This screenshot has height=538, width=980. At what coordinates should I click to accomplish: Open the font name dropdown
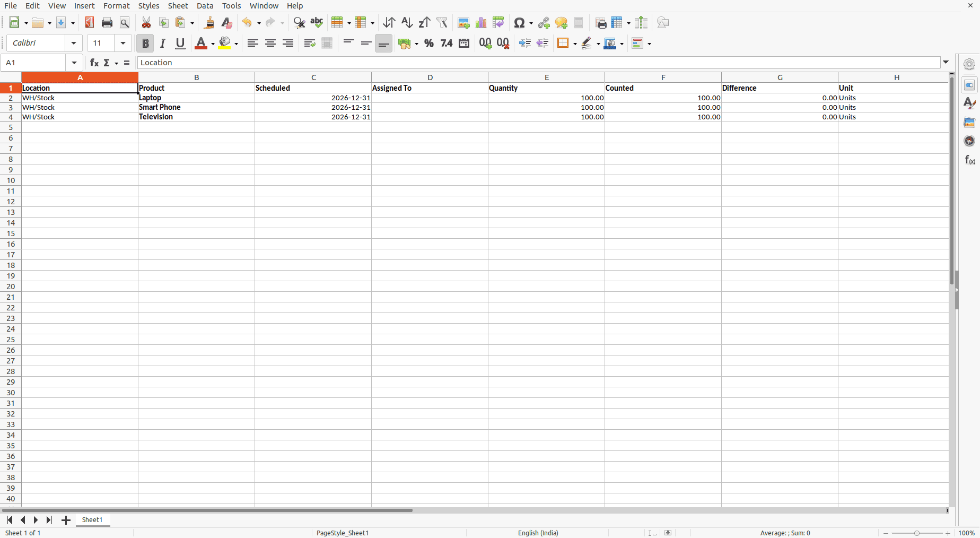click(x=74, y=43)
